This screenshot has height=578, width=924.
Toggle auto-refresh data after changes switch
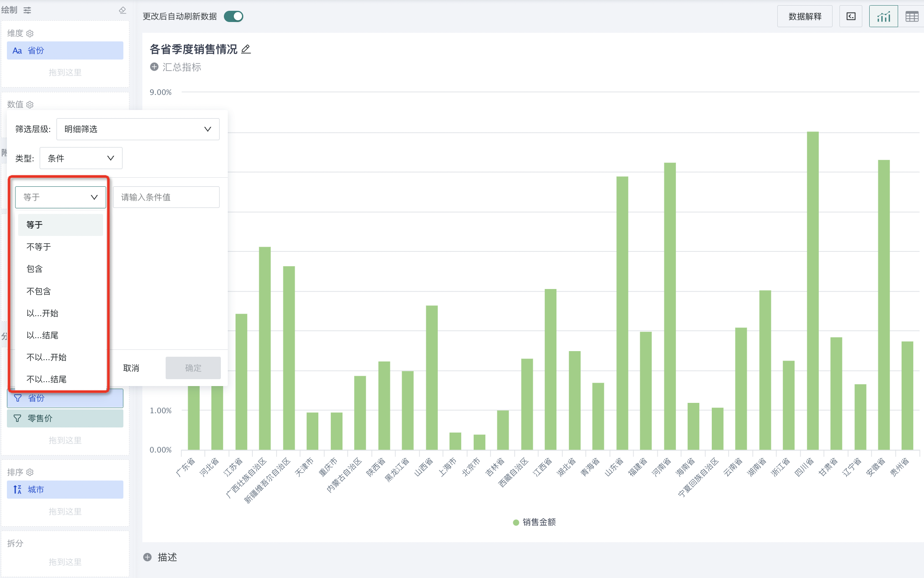click(x=233, y=16)
